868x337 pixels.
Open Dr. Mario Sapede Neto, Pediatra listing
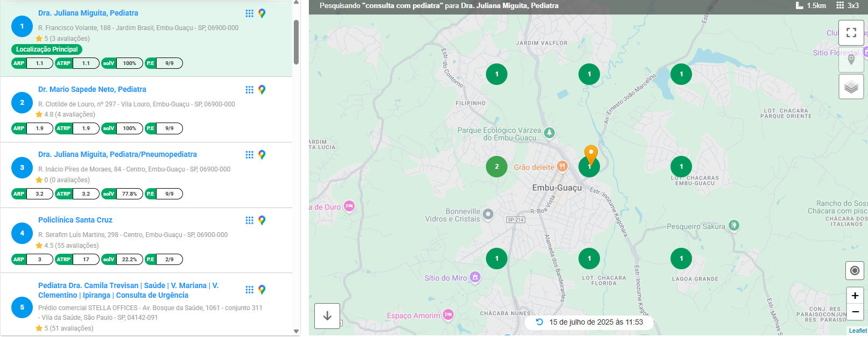[92, 89]
